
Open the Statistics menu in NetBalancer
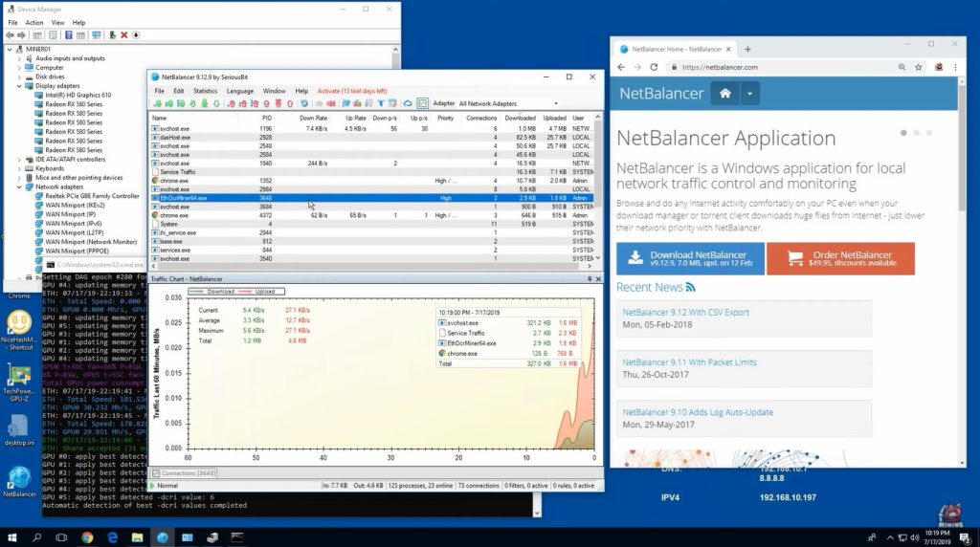coord(205,91)
